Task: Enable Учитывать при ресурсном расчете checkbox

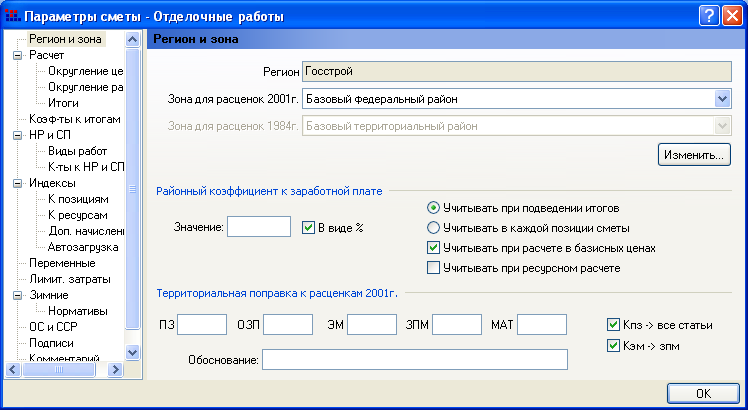Action: [433, 268]
